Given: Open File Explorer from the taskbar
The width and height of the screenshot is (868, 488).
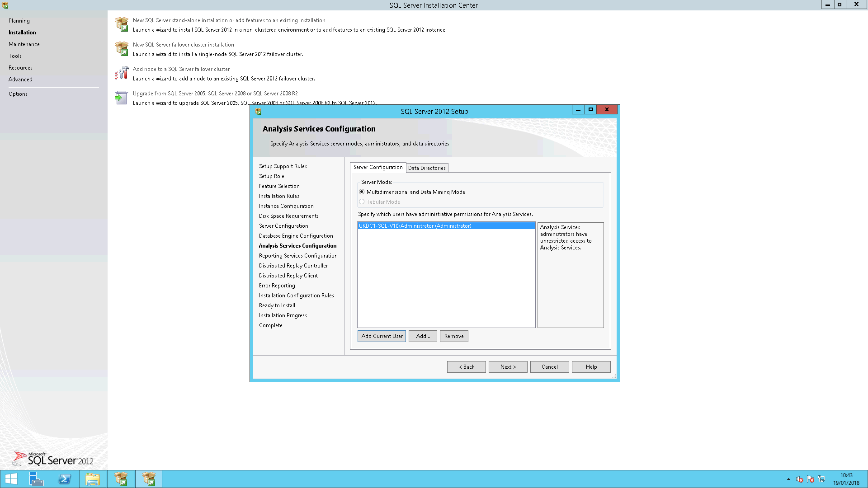Looking at the screenshot, I should [x=93, y=479].
